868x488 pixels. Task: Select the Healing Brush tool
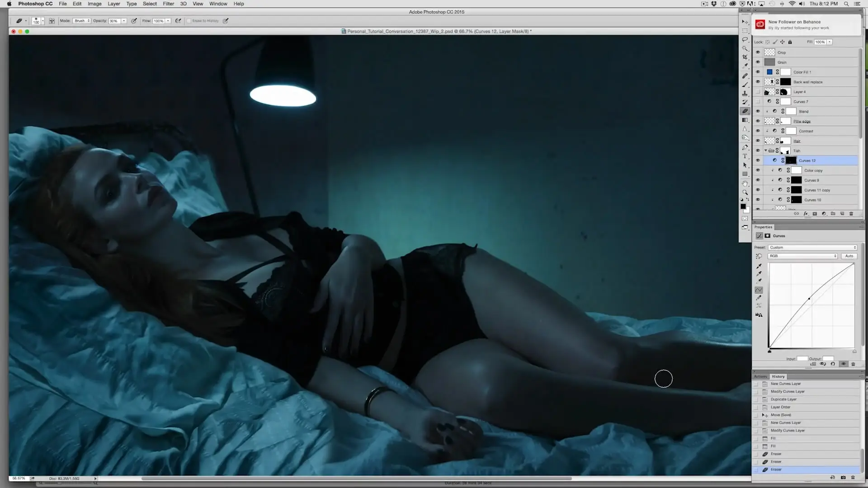coord(745,75)
